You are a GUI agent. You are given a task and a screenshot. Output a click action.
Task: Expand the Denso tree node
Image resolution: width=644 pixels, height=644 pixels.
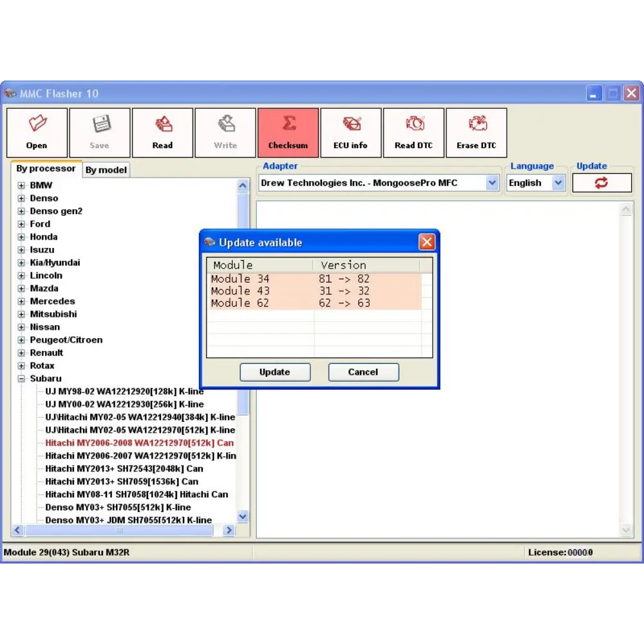(21, 198)
